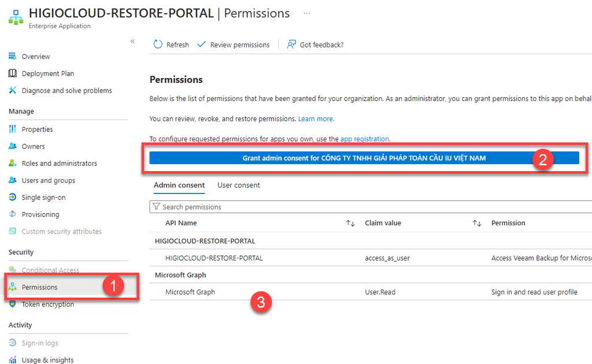Sort by Claim value column arrows
Viewport: 592px width, 364px height.
(477, 223)
